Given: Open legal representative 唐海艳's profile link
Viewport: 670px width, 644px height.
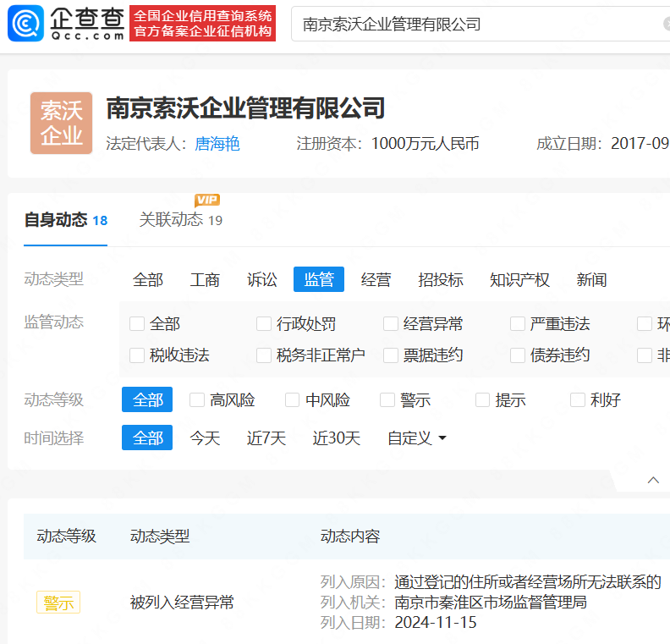Looking at the screenshot, I should [217, 144].
